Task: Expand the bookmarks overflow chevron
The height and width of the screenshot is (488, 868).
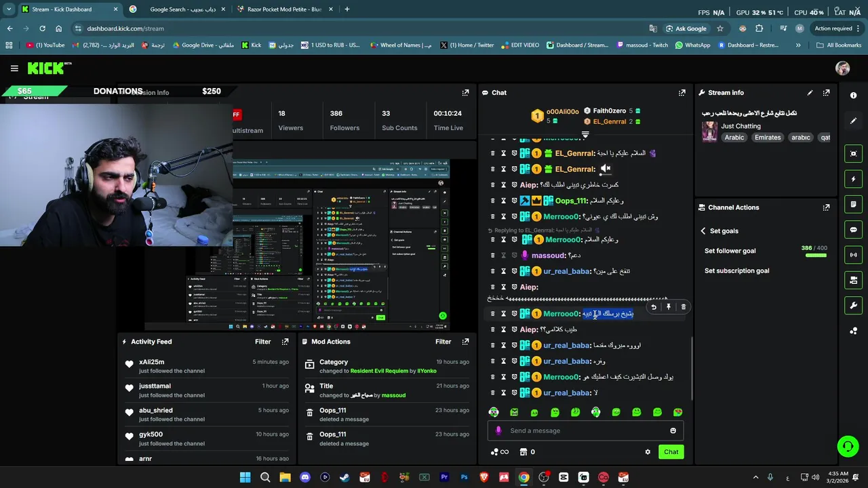Action: [x=798, y=45]
